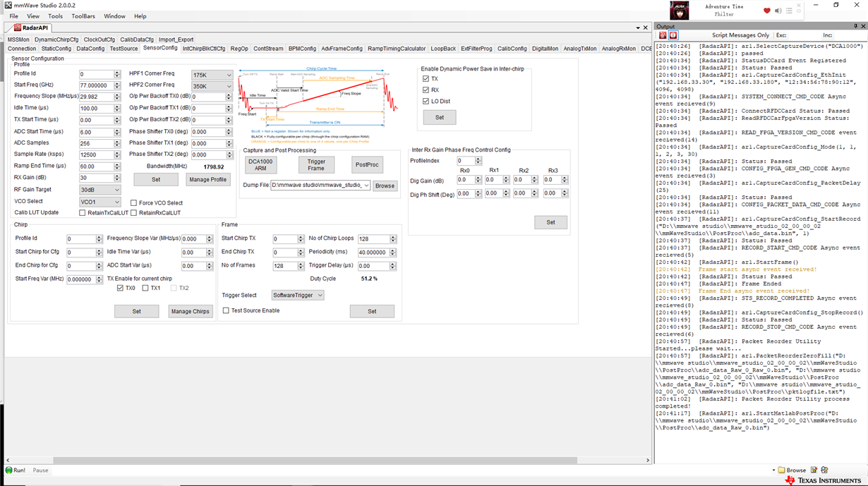The height and width of the screenshot is (486, 868).
Task: Mute the music widget speaker icon
Action: [778, 11]
